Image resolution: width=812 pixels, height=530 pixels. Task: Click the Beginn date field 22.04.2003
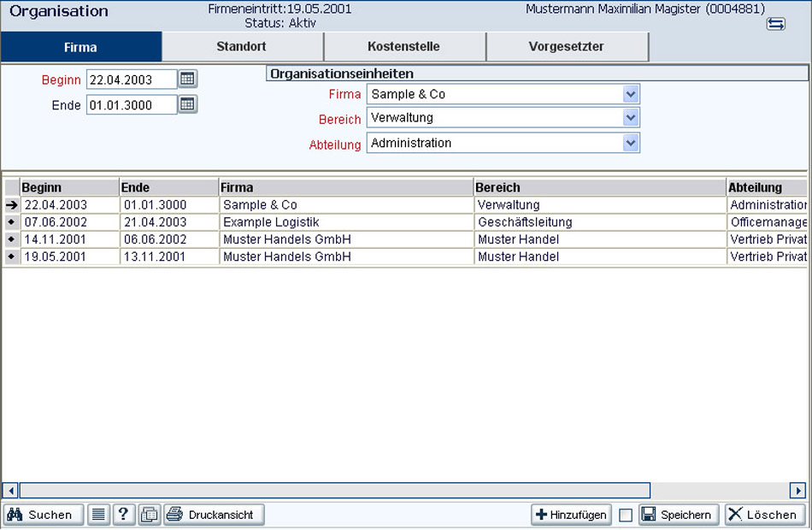(132, 79)
